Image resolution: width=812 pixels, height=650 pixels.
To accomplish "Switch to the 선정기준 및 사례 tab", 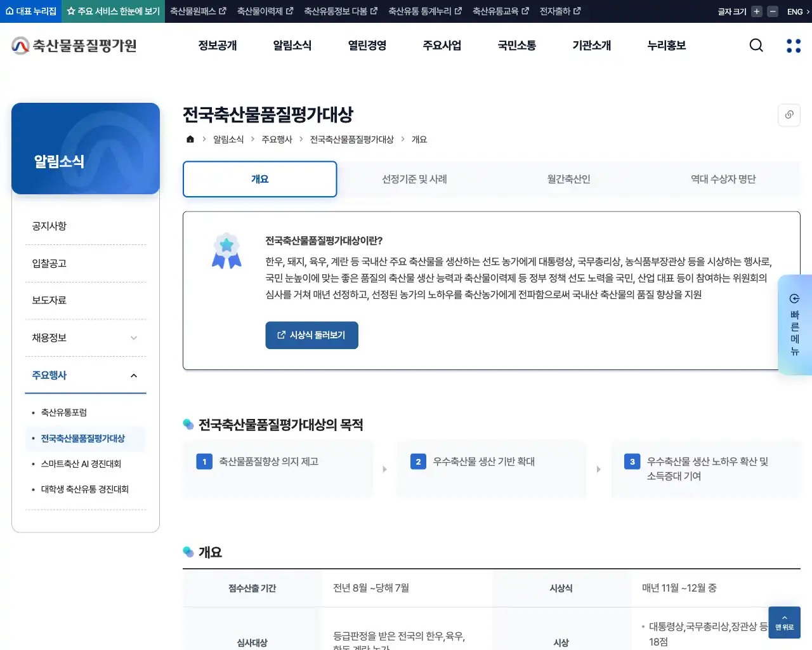I will click(414, 179).
